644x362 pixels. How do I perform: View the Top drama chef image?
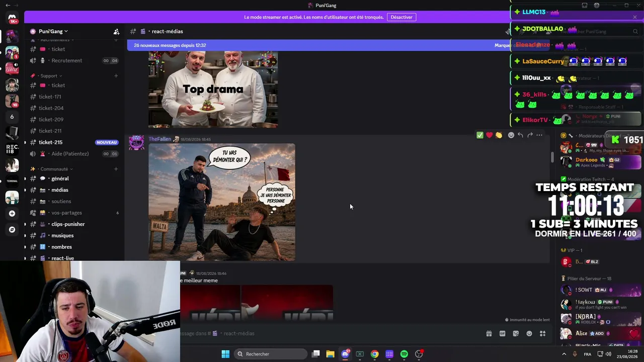213,89
